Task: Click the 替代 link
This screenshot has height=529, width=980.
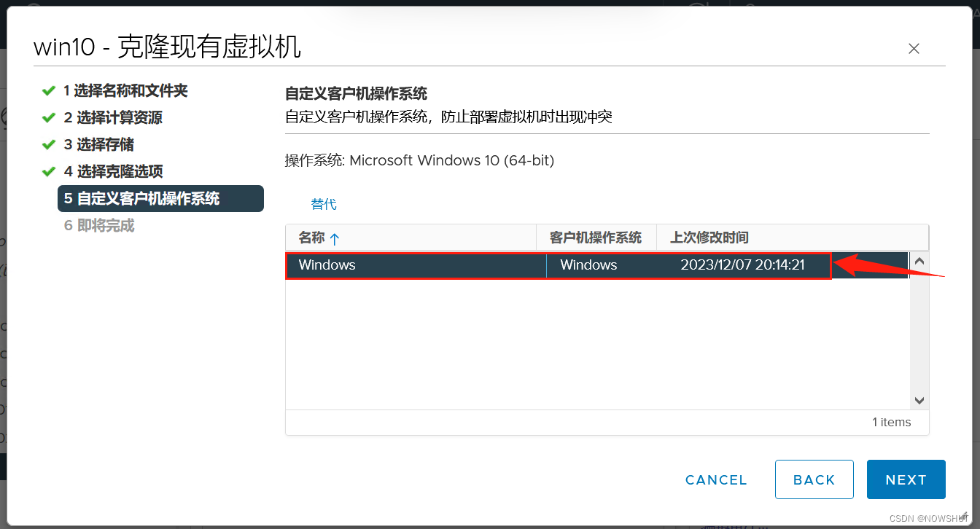Action: click(x=324, y=204)
